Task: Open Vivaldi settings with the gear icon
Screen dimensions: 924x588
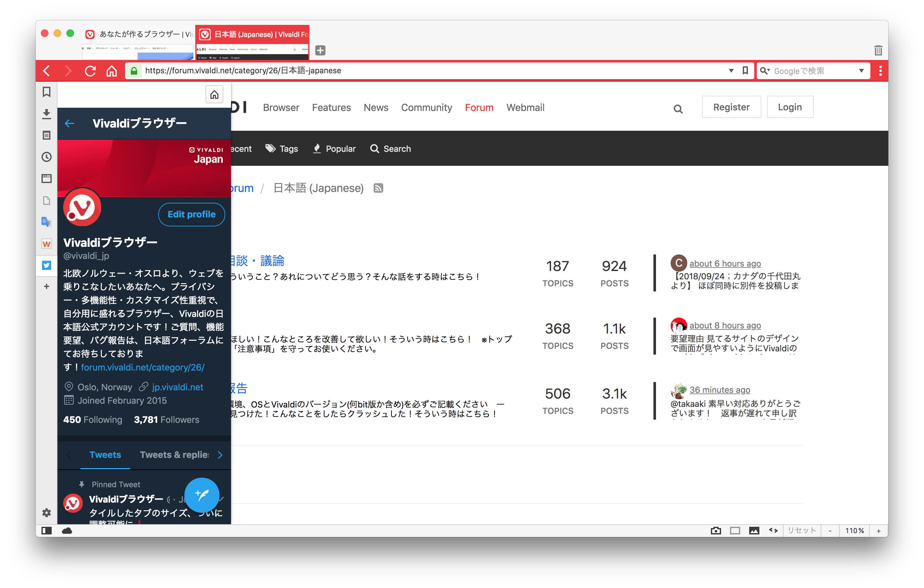Action: click(47, 513)
